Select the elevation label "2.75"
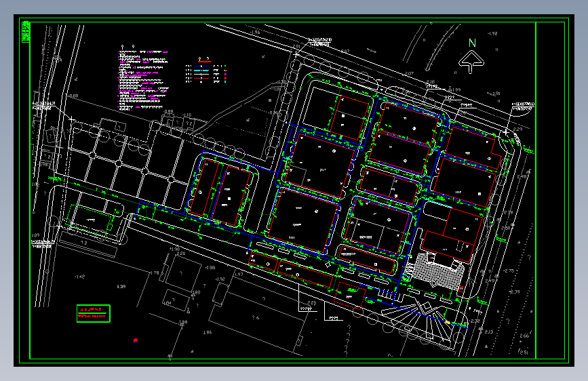 (509, 270)
